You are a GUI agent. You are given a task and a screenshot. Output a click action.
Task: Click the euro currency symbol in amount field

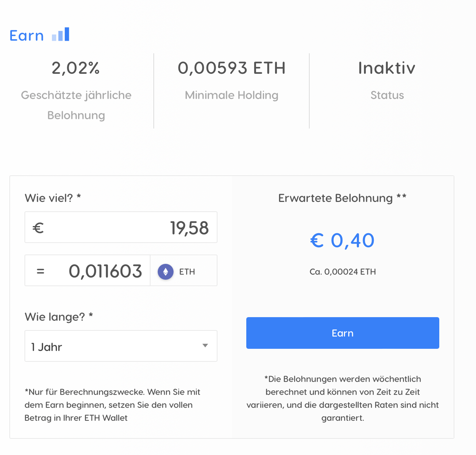point(38,228)
